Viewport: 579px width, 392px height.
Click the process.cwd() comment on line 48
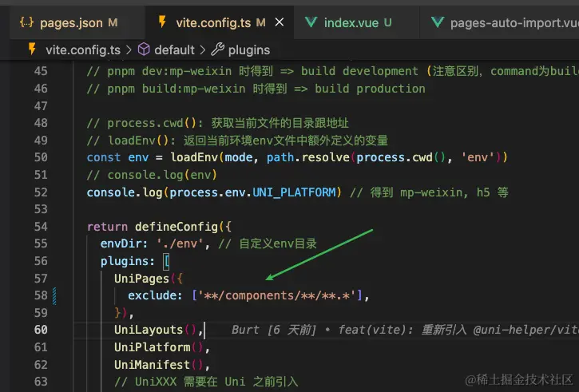coord(217,123)
